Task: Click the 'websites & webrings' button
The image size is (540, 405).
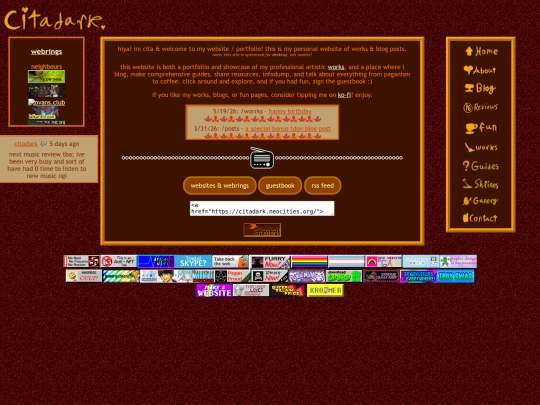Action: 220,186
